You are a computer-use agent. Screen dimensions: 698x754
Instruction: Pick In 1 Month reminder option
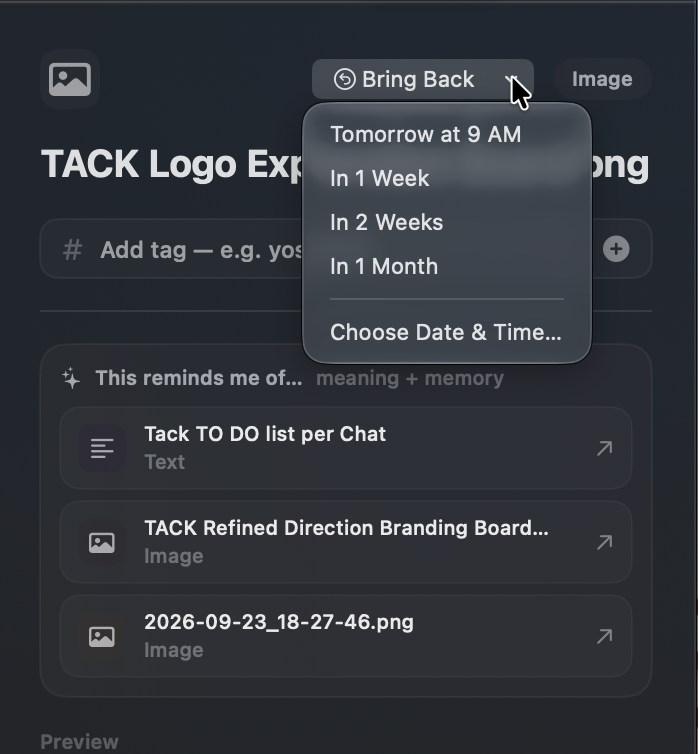(x=384, y=266)
